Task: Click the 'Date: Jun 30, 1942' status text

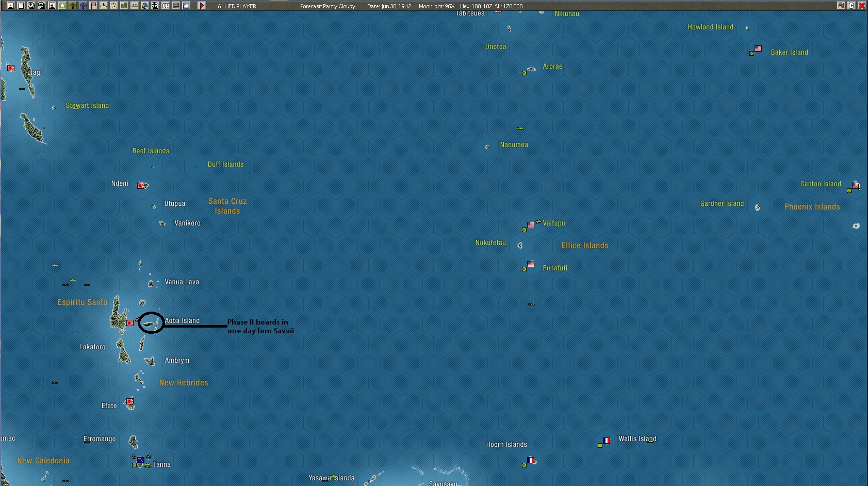Action: pyautogui.click(x=389, y=6)
